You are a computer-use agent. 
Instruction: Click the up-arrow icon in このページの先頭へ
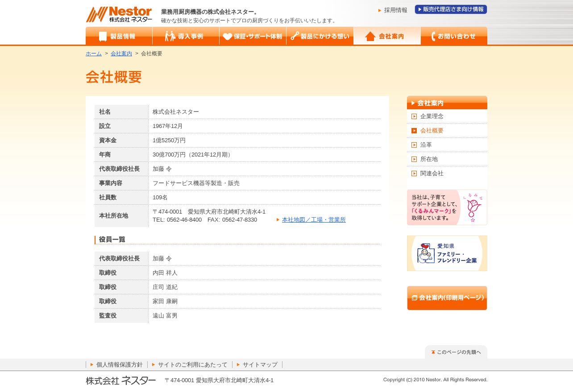point(433,352)
